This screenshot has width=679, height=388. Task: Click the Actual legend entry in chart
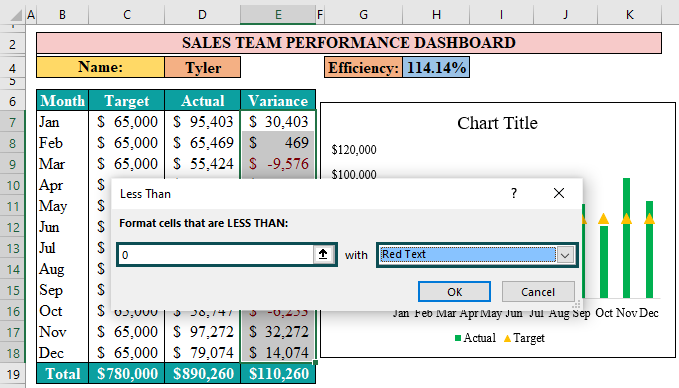(x=475, y=338)
